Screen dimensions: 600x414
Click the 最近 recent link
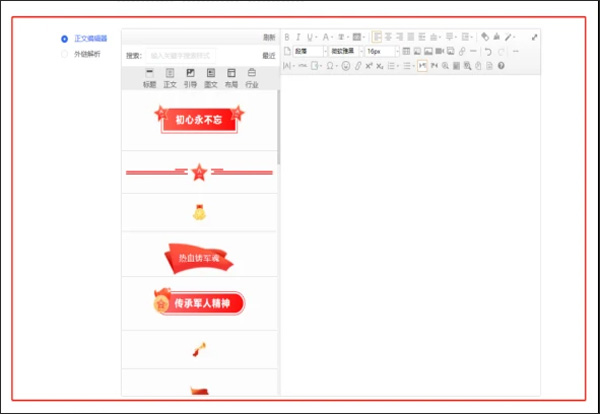click(268, 56)
